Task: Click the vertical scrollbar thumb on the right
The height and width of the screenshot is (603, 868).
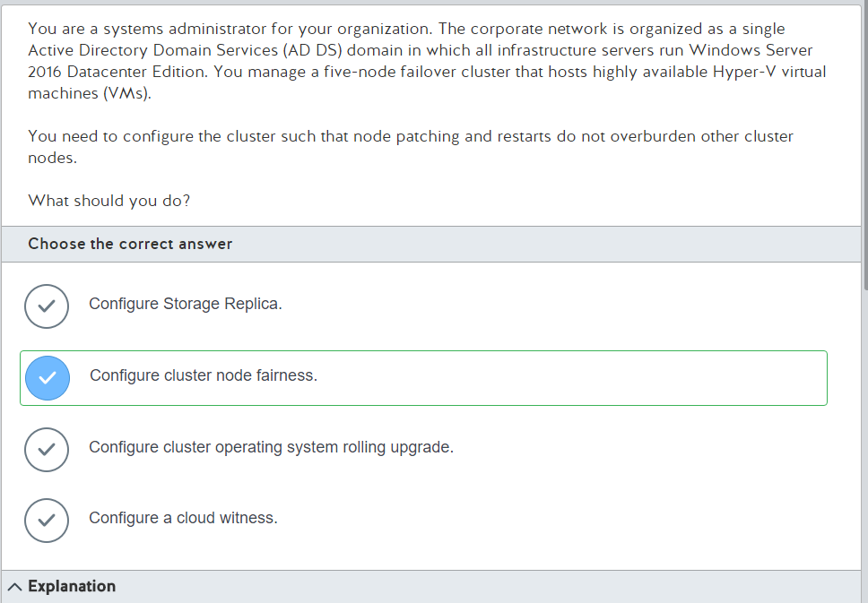Action: 865,147
